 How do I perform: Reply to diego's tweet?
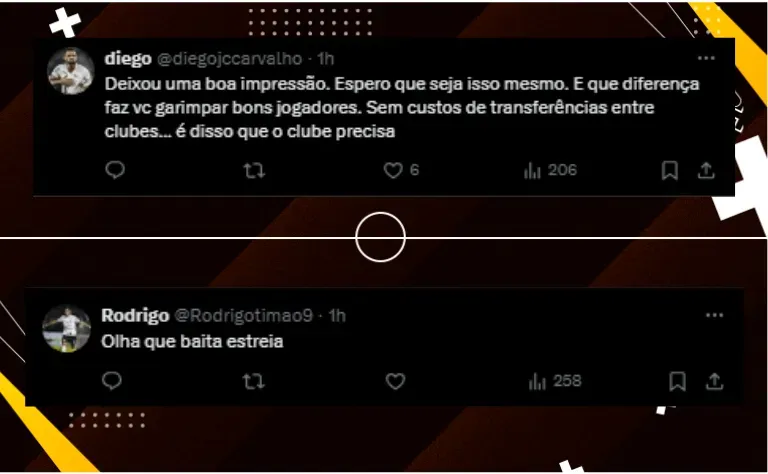click(115, 170)
